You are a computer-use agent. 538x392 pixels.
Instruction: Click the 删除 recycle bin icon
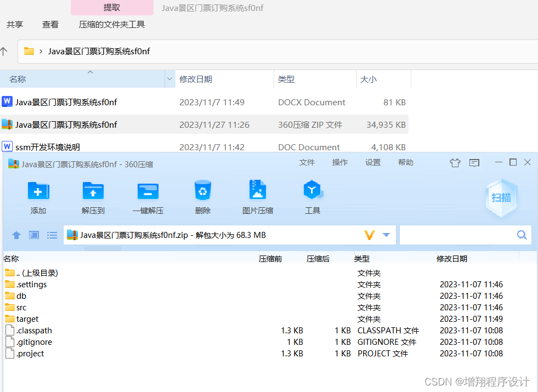click(x=203, y=190)
